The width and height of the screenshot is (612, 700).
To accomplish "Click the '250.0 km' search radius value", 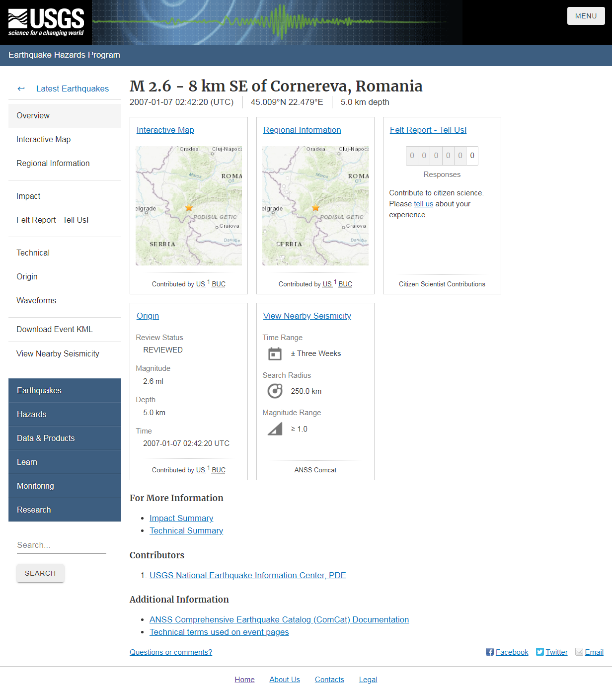I will click(x=306, y=391).
